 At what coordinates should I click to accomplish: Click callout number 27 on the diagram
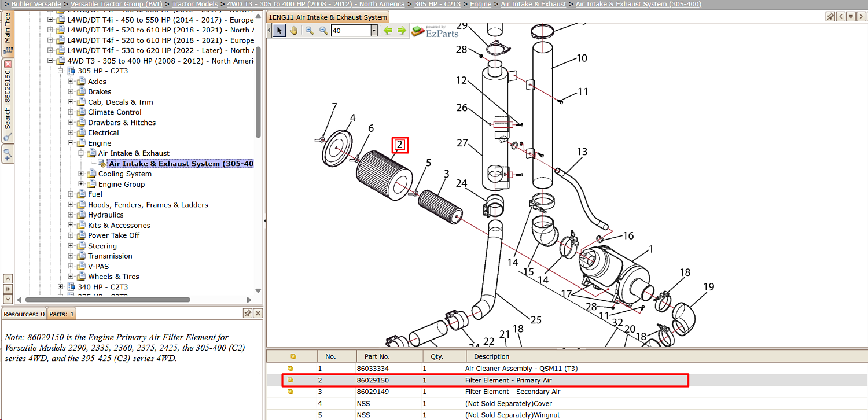point(462,142)
